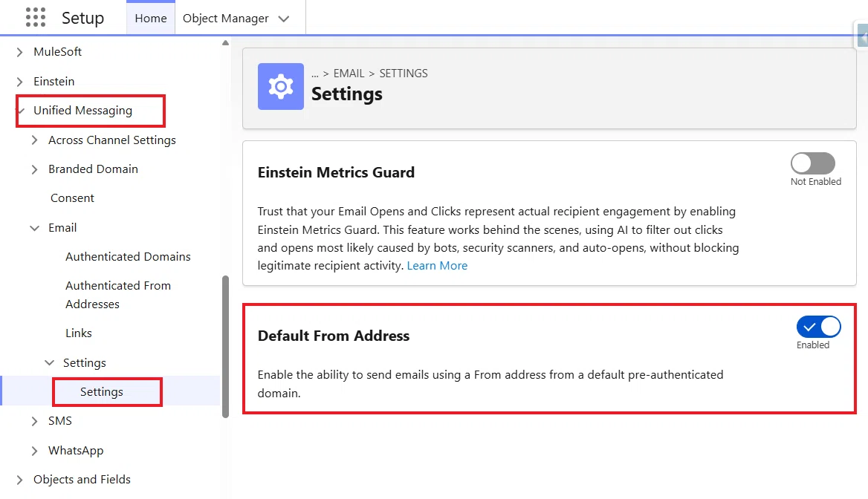Switch to the Home tab
The image size is (868, 499).
pos(151,19)
